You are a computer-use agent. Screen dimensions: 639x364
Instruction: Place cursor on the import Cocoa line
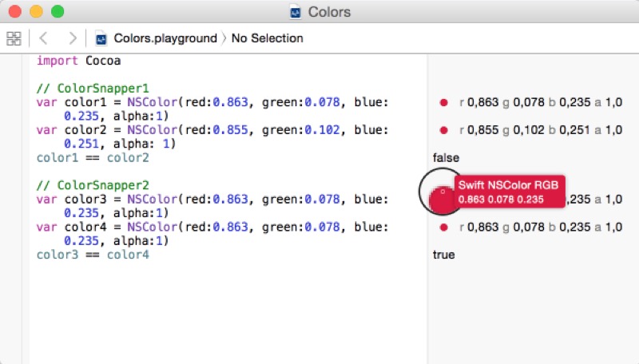coord(78,61)
